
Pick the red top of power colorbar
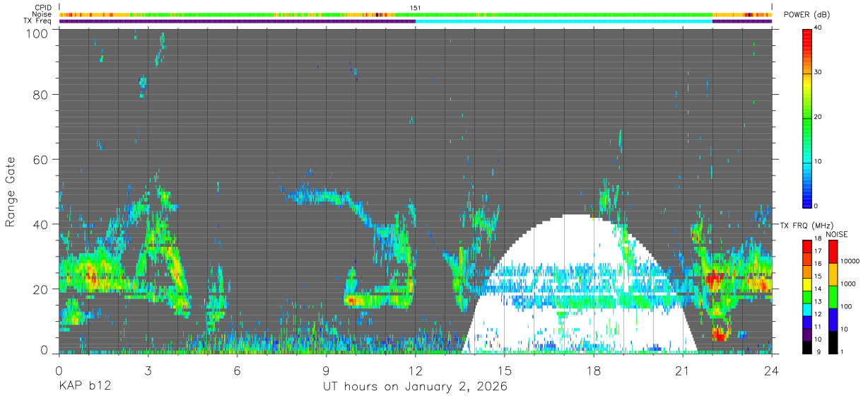coord(807,40)
